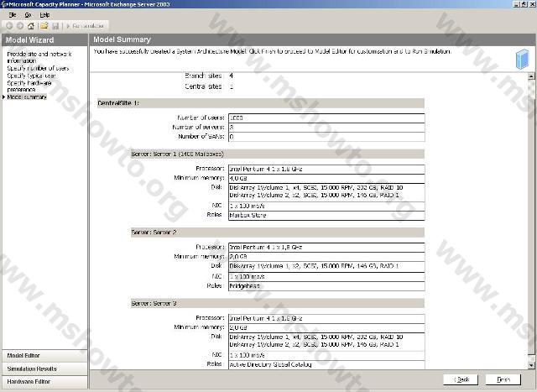Click the Number of SANs field
This screenshot has height=392, width=537.
326,137
